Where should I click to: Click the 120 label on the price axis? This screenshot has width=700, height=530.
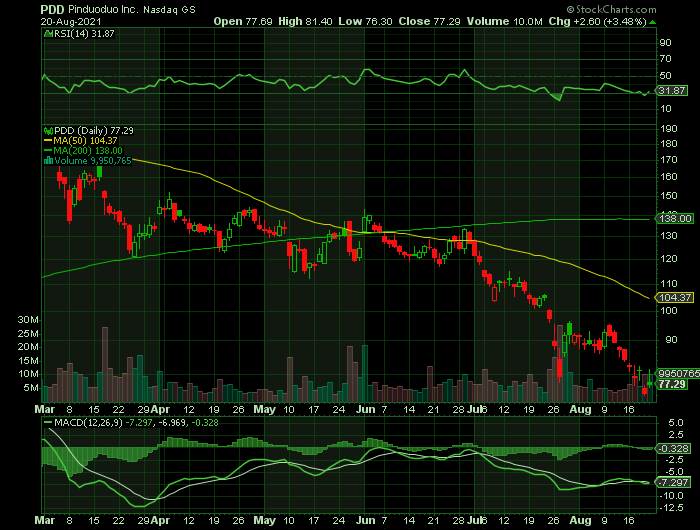(x=669, y=259)
